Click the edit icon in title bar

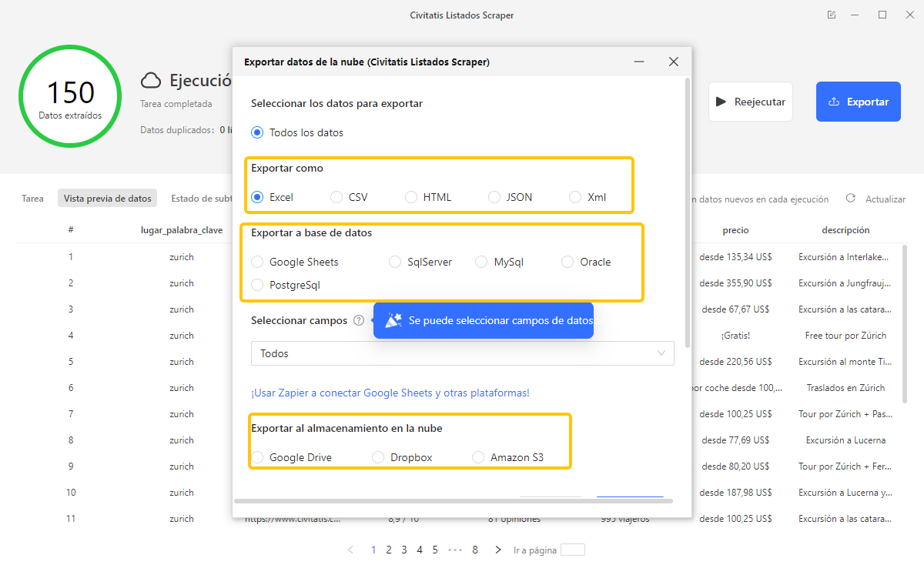coord(831,15)
